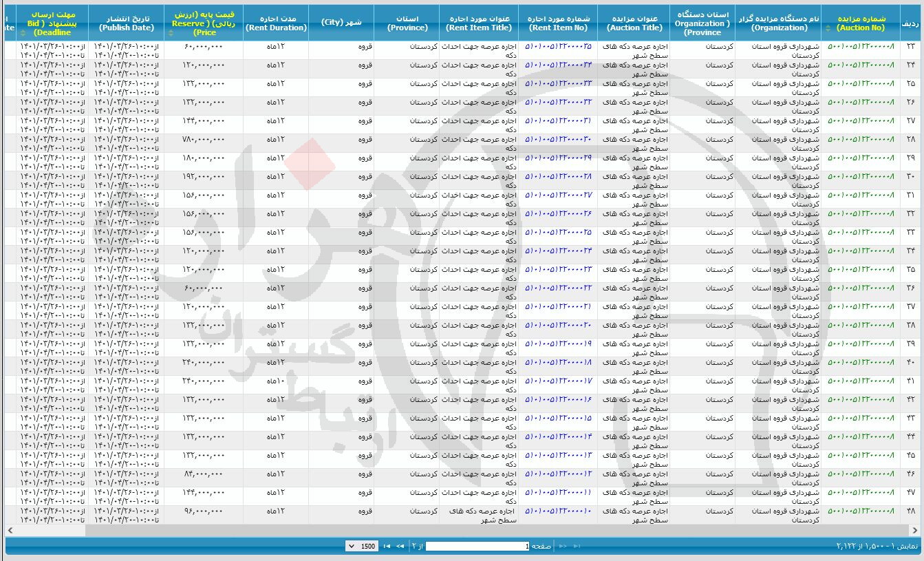Open the green auction number in row 23
The height and width of the screenshot is (561, 924).
click(x=861, y=47)
